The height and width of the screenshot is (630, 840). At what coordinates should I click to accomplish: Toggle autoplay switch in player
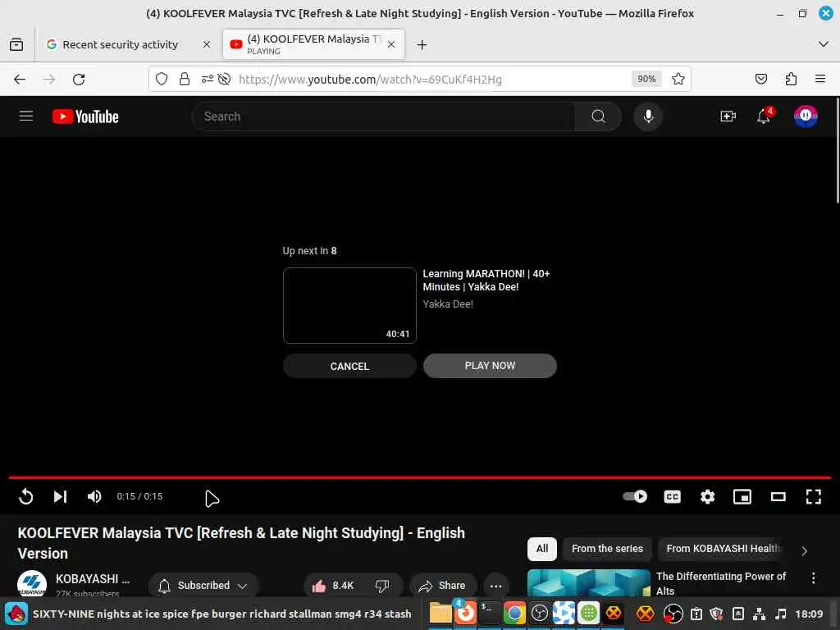pyautogui.click(x=635, y=496)
